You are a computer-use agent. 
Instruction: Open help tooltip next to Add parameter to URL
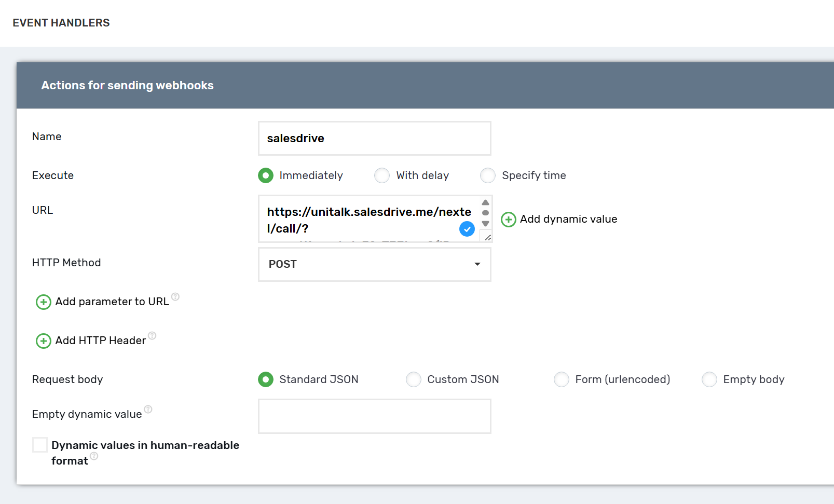pos(175,297)
